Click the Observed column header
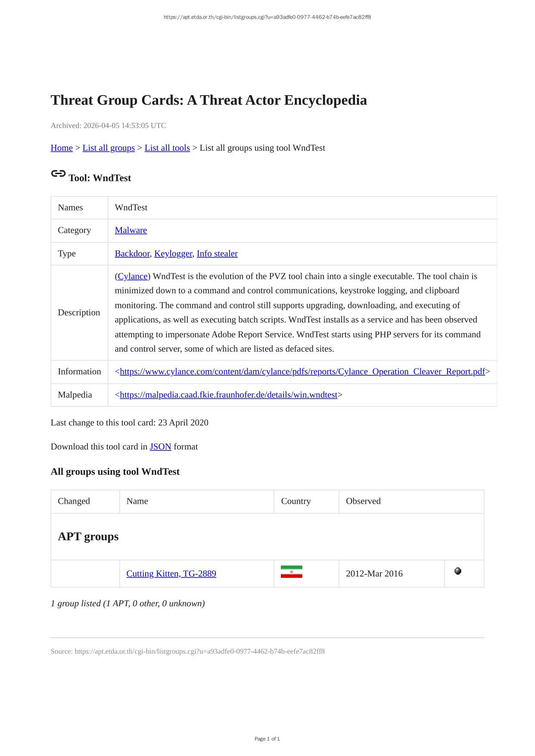Image resolution: width=535 pixels, height=756 pixels. pos(363,501)
